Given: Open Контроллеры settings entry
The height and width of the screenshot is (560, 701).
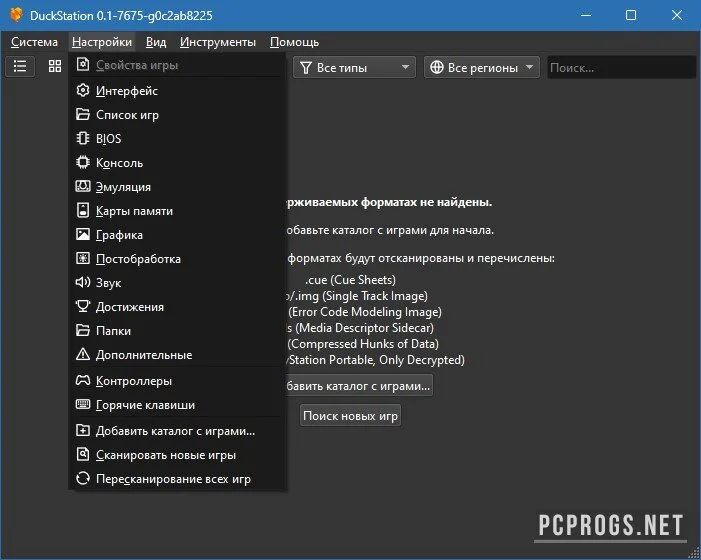Looking at the screenshot, I should pyautogui.click(x=178, y=380).
